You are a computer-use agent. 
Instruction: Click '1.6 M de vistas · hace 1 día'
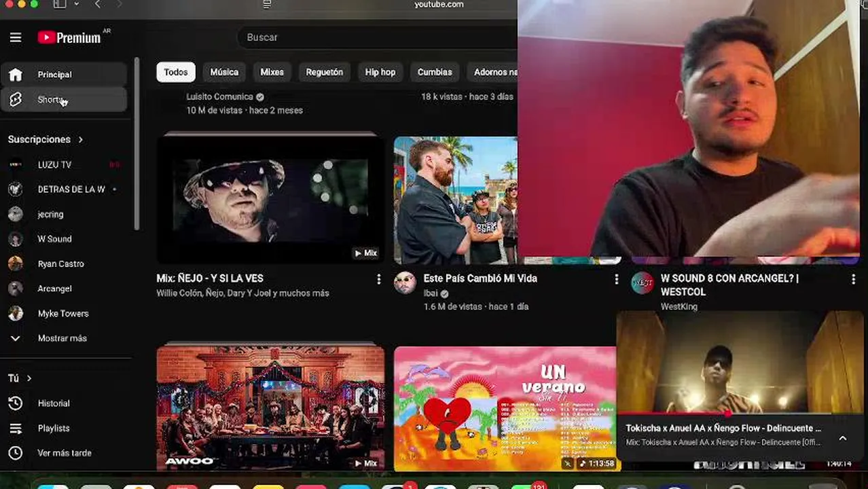point(476,307)
